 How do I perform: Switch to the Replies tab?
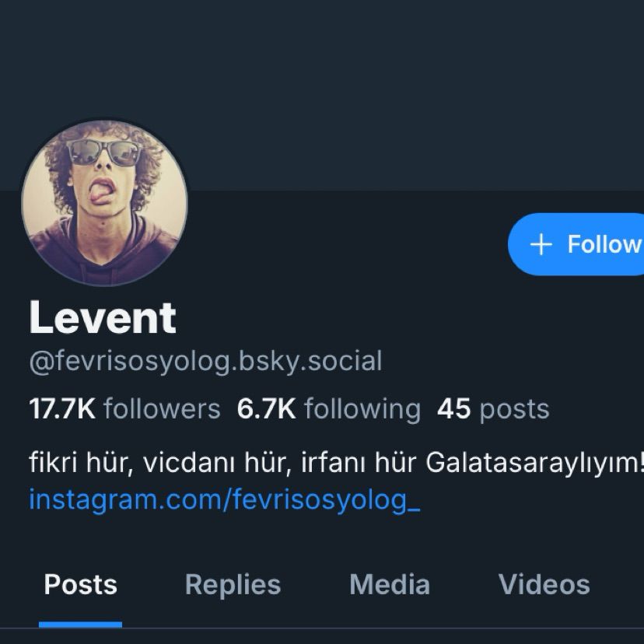(x=233, y=584)
